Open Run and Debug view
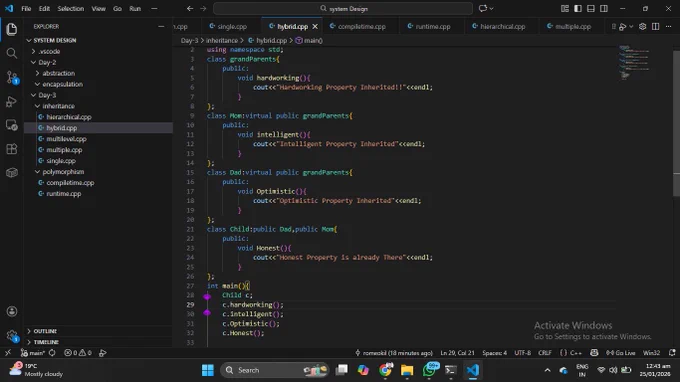Screen dimensions: 680x382 tap(12, 101)
